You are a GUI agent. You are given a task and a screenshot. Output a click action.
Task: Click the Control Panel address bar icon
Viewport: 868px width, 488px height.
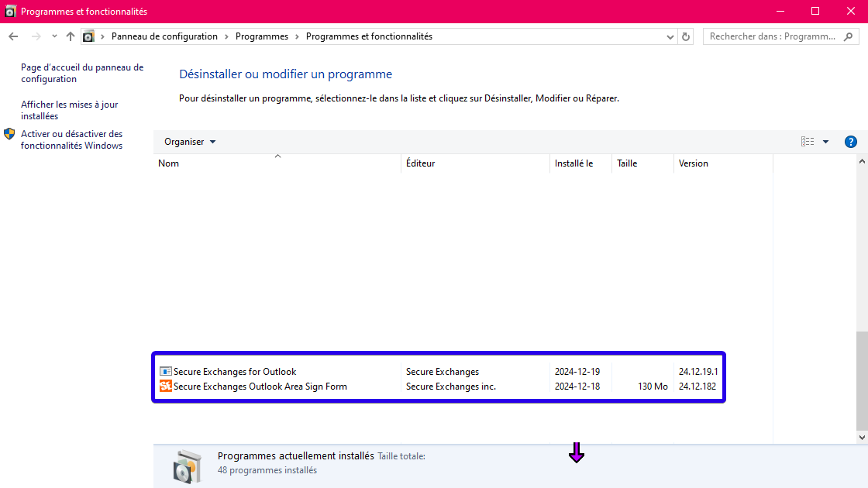[88, 36]
